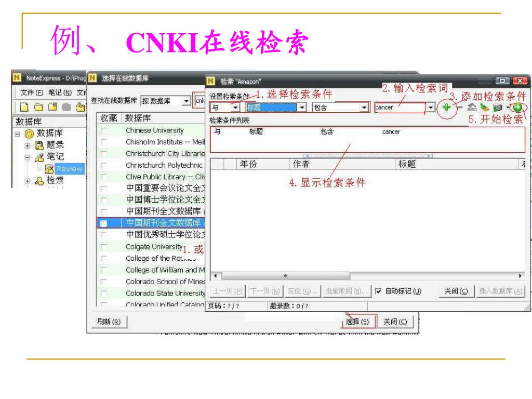Click the grayed-out folder icon in NoteExpress toolbar

(66, 107)
